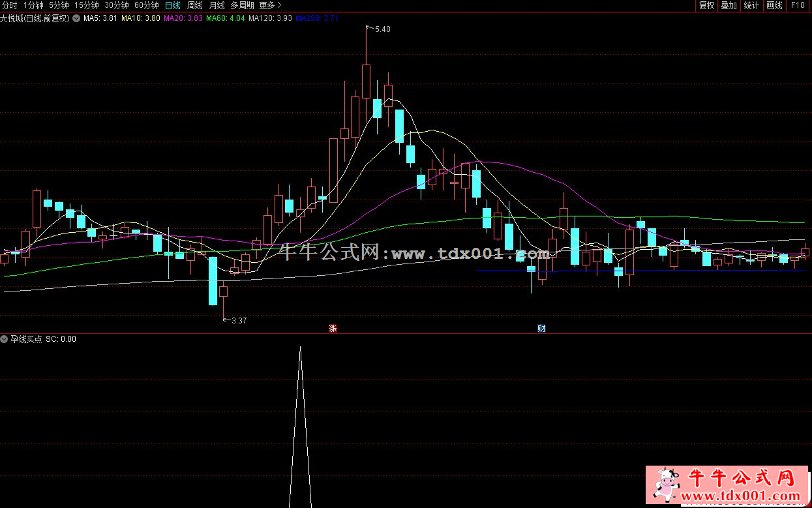Click the 涨 event marker

pos(333,329)
